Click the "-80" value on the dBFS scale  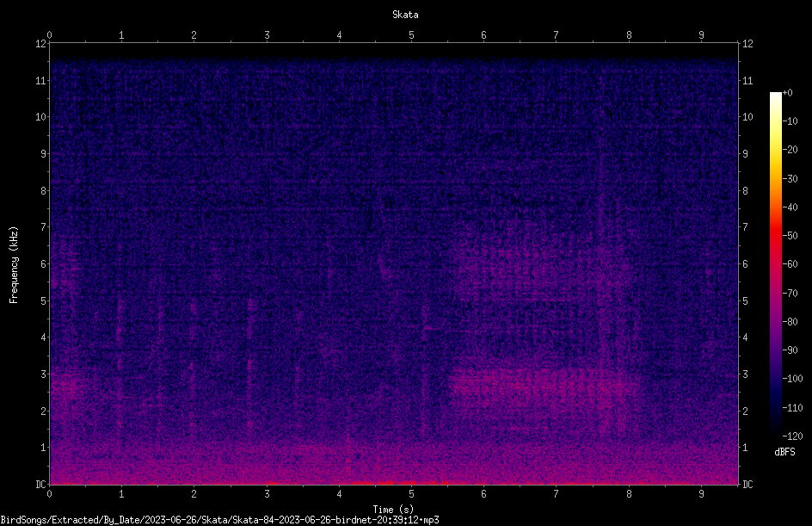pyautogui.click(x=790, y=322)
